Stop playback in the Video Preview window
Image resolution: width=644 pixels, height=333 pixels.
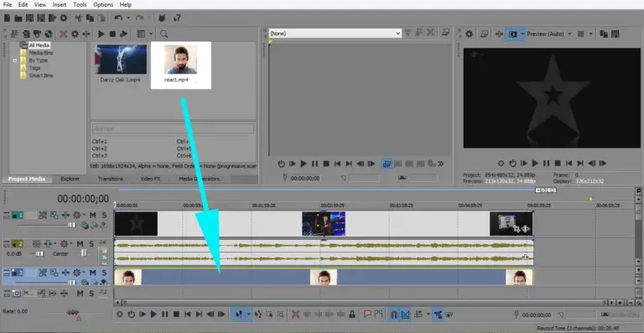coord(558,164)
